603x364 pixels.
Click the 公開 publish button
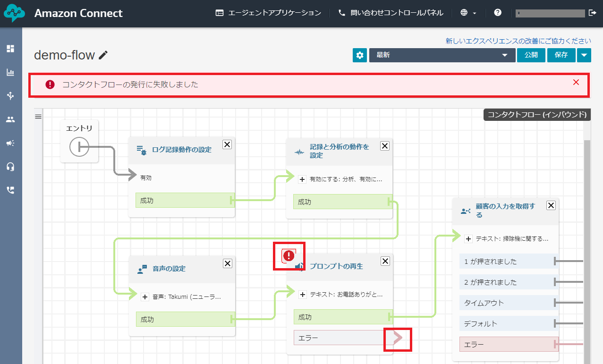[x=531, y=55]
